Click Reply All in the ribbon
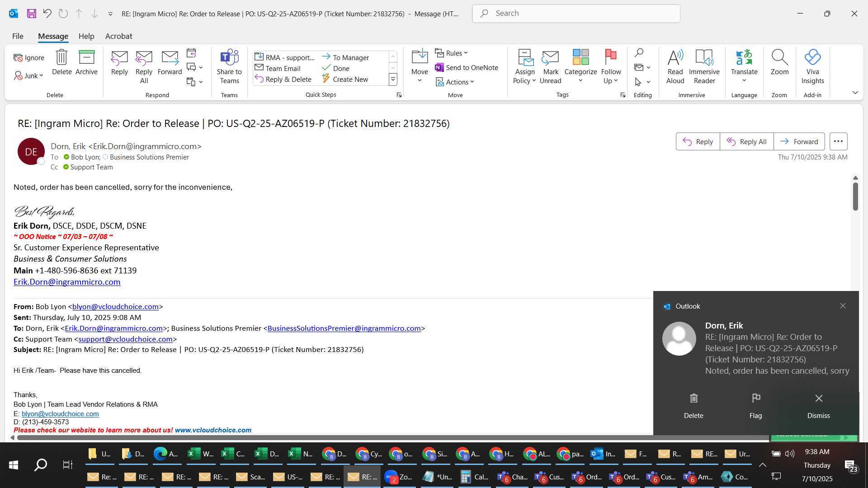The height and width of the screenshot is (488, 868). coord(144,67)
